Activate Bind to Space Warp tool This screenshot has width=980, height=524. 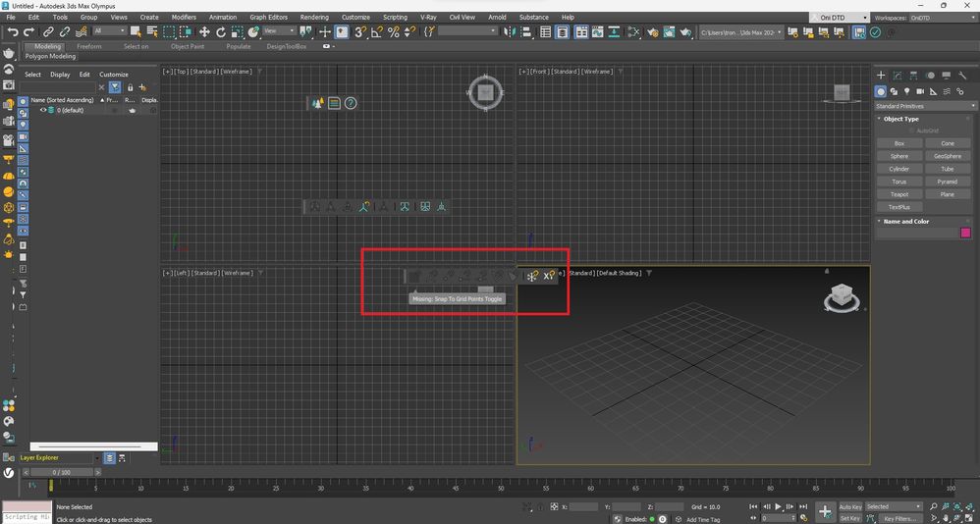(x=81, y=31)
